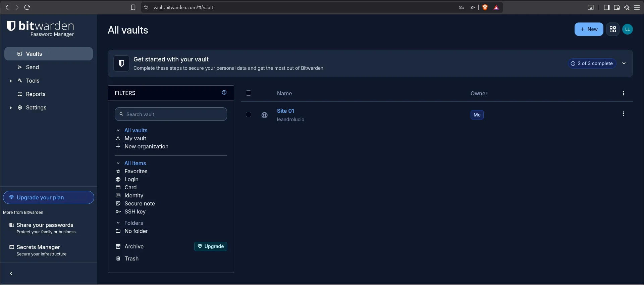Collapse the All items filter chevron
This screenshot has width=644, height=285.
click(x=118, y=163)
